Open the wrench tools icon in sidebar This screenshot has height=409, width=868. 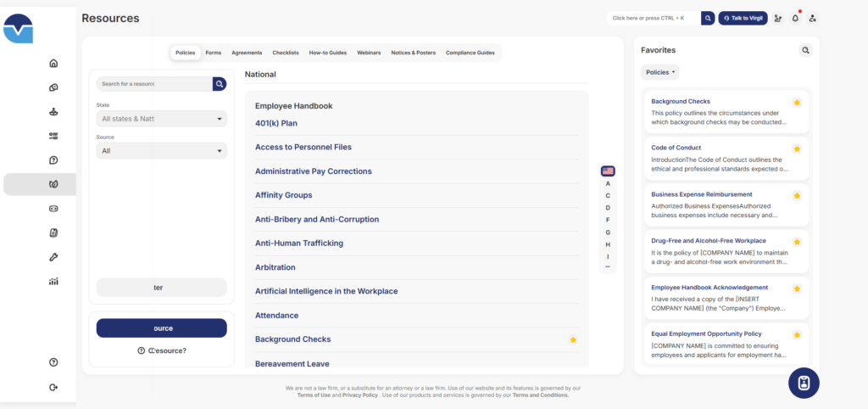(x=53, y=257)
